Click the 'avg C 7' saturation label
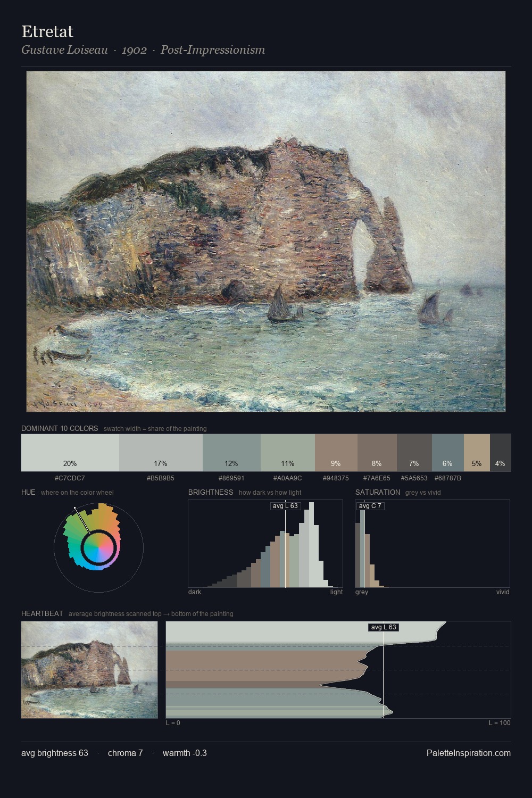 [370, 506]
